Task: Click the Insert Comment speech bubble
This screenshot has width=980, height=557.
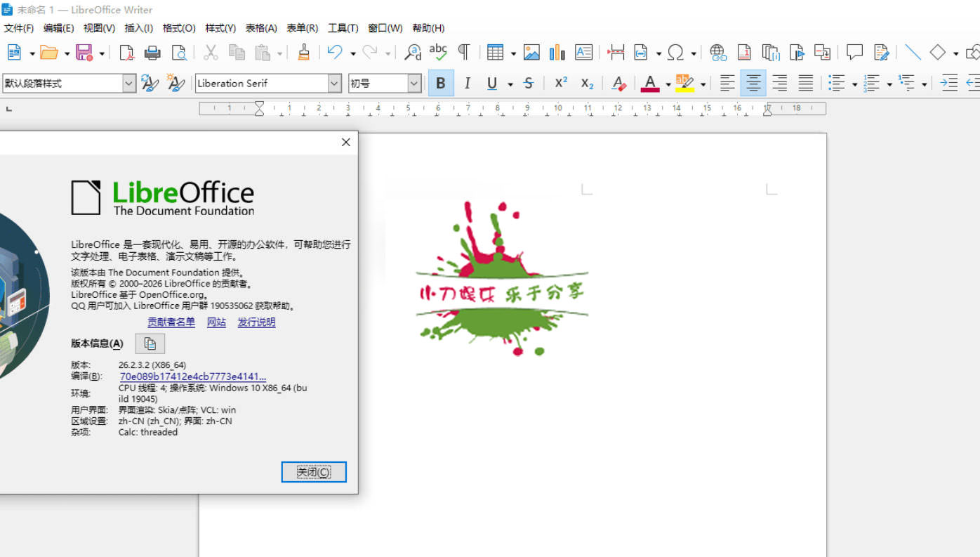Action: 854,53
